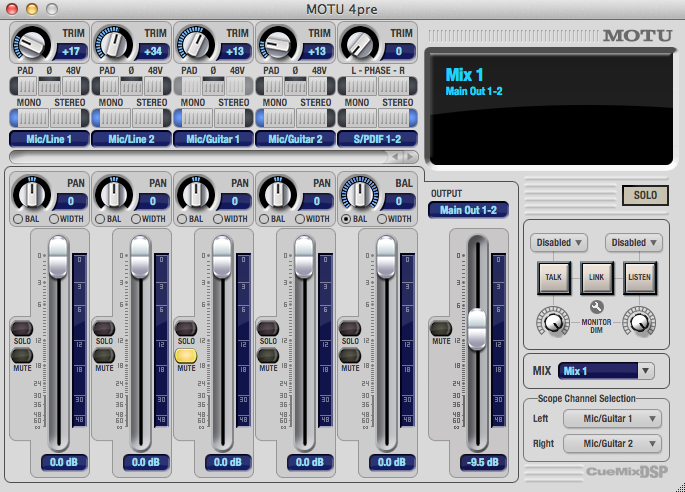Invert phase on Mic/Guitar 2

296,86
